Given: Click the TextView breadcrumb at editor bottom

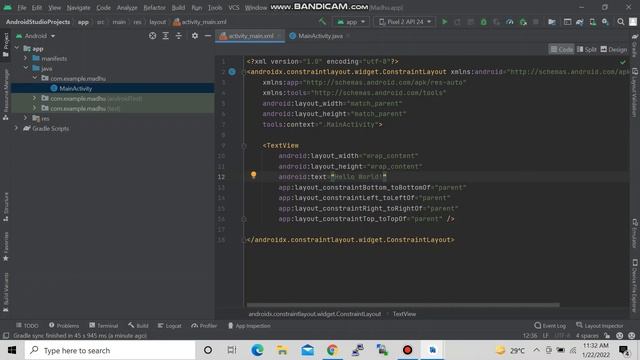Looking at the screenshot, I should click(x=404, y=314).
